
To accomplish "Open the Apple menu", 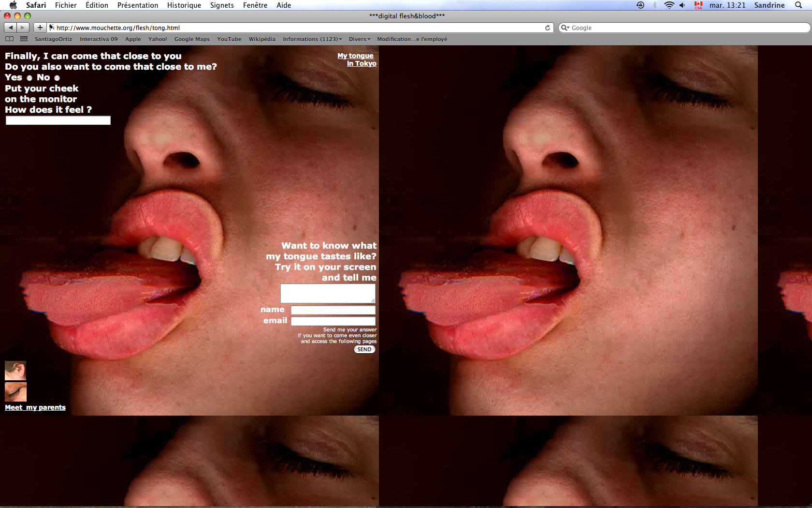I will click(x=13, y=5).
